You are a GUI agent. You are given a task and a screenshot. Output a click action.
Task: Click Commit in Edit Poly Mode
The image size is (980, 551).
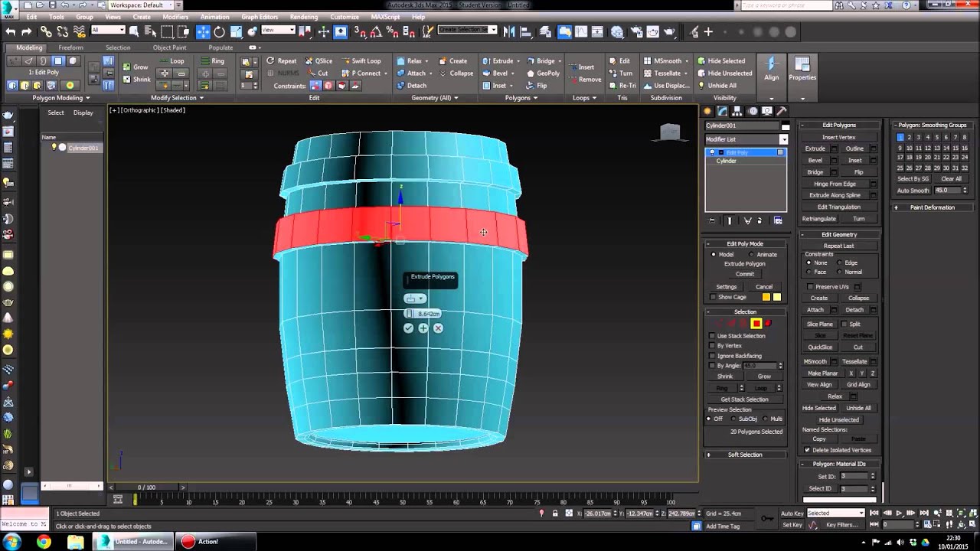(x=745, y=274)
